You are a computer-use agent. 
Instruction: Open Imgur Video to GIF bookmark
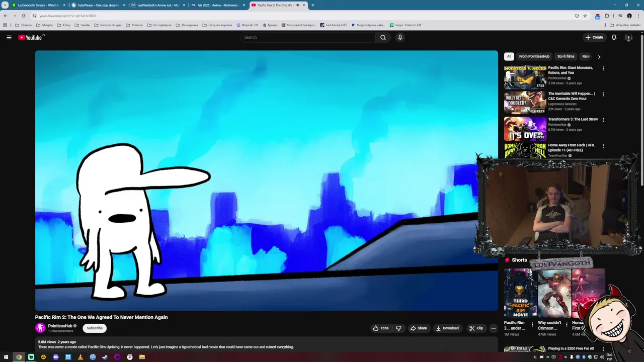(x=406, y=25)
